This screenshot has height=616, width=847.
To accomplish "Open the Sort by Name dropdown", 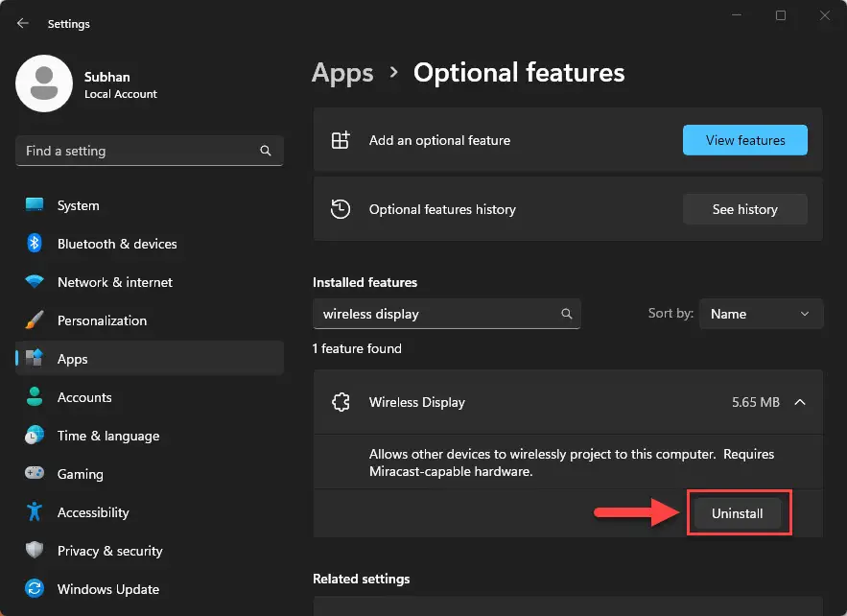I will click(x=761, y=314).
